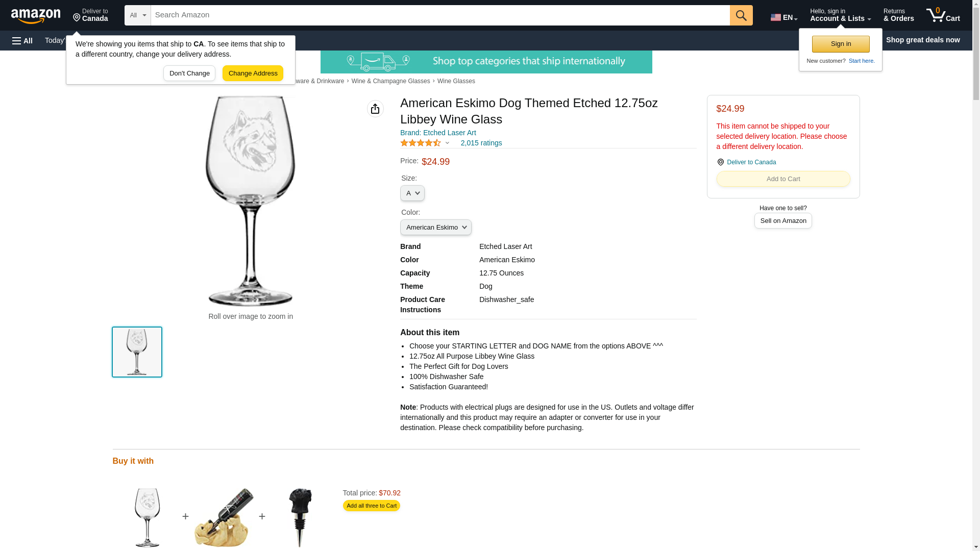Image resolution: width=980 pixels, height=551 pixels.
Task: Open the All hamburger menu
Action: pos(22,40)
